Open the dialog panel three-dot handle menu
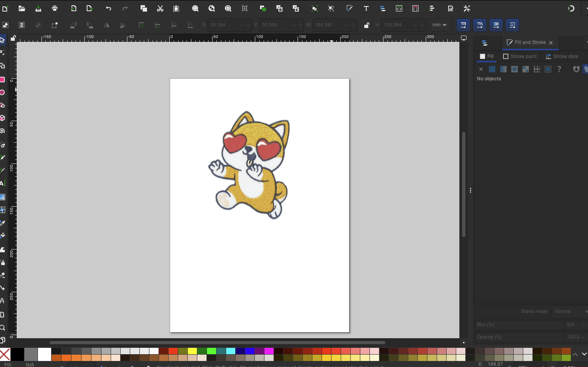 point(471,190)
